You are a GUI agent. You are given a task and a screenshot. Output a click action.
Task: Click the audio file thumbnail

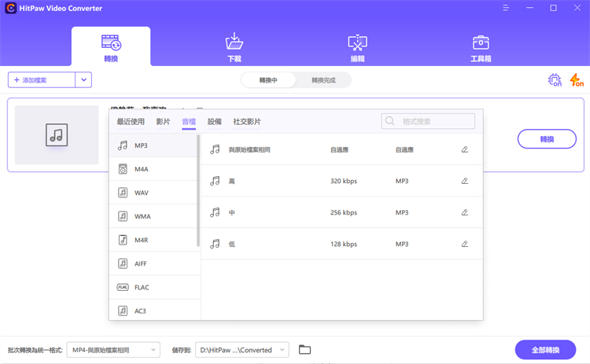(x=57, y=134)
